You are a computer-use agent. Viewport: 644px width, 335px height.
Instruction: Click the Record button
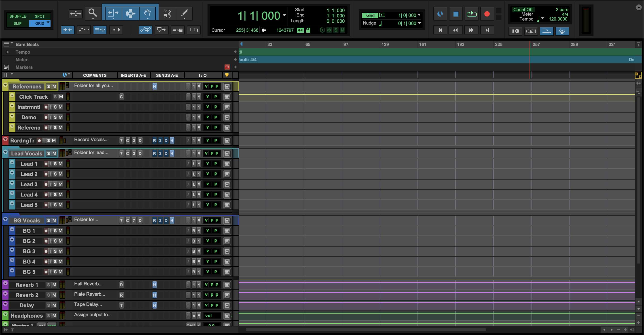(487, 14)
